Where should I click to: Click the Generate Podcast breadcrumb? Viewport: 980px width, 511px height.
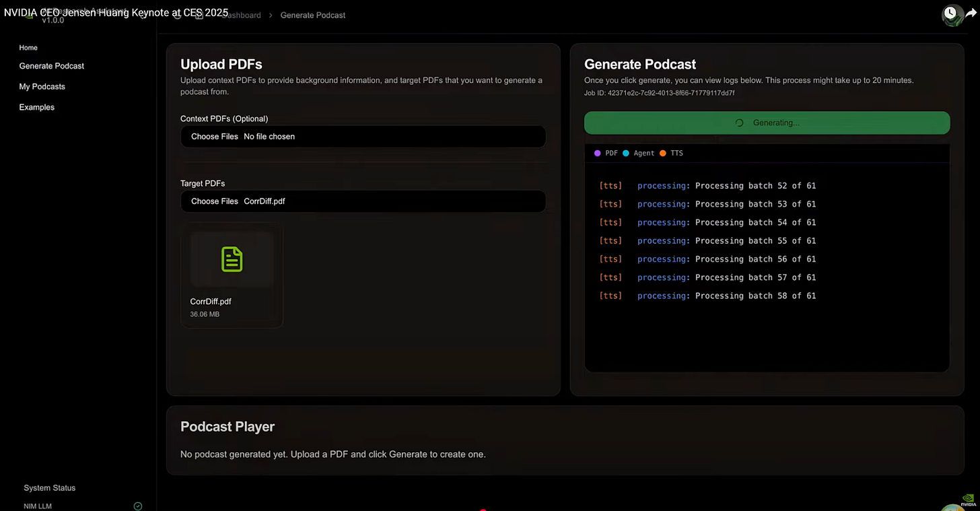click(312, 15)
